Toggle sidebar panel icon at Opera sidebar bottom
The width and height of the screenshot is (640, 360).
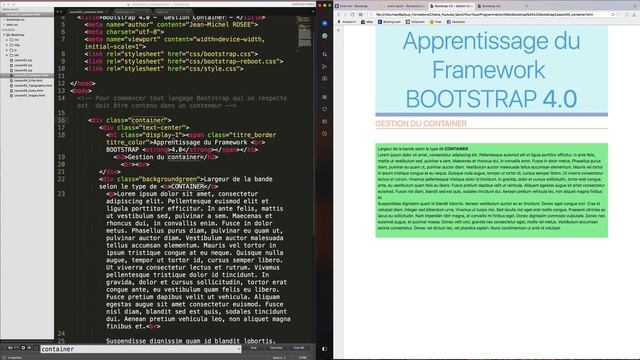pos(324,349)
